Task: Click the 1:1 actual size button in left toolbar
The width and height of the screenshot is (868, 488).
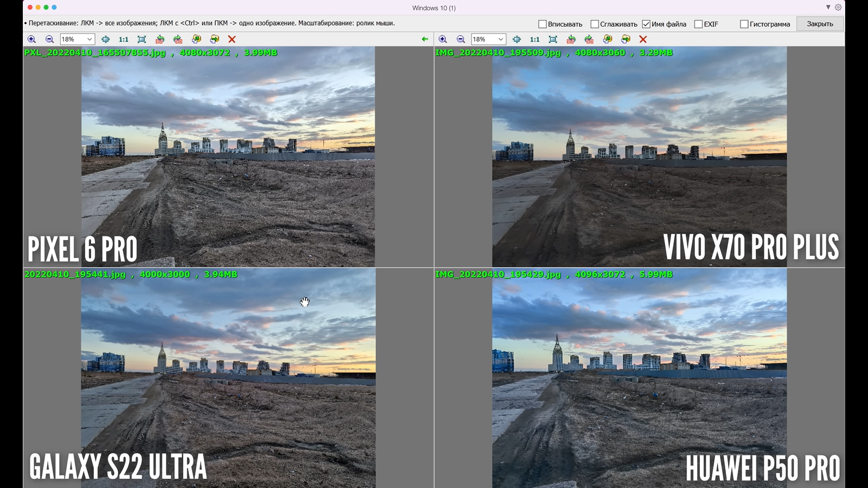Action: pyautogui.click(x=124, y=39)
